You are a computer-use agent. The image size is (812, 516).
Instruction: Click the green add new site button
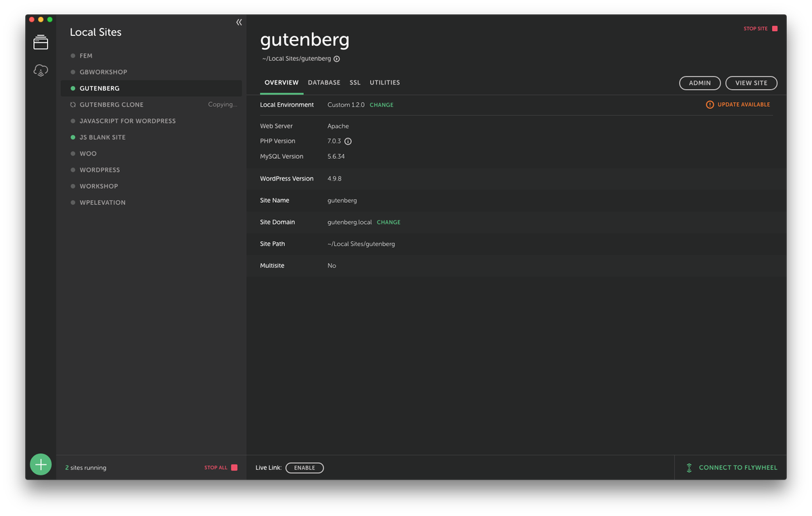(x=41, y=465)
